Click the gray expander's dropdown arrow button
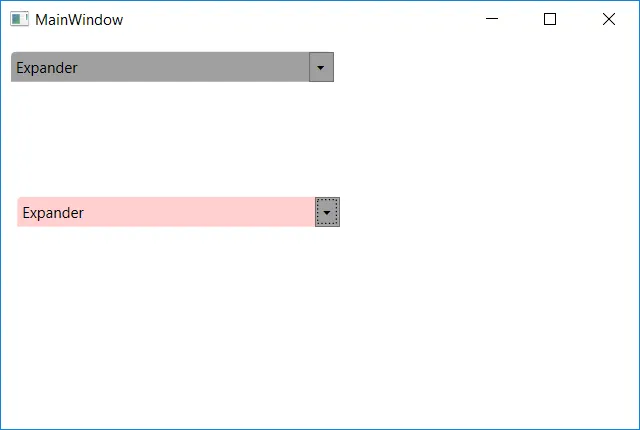640x430 pixels. tap(321, 67)
